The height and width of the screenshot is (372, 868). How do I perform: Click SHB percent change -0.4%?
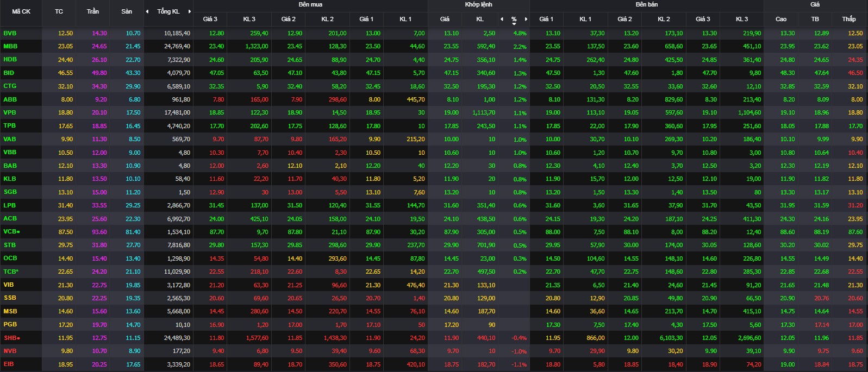(519, 338)
